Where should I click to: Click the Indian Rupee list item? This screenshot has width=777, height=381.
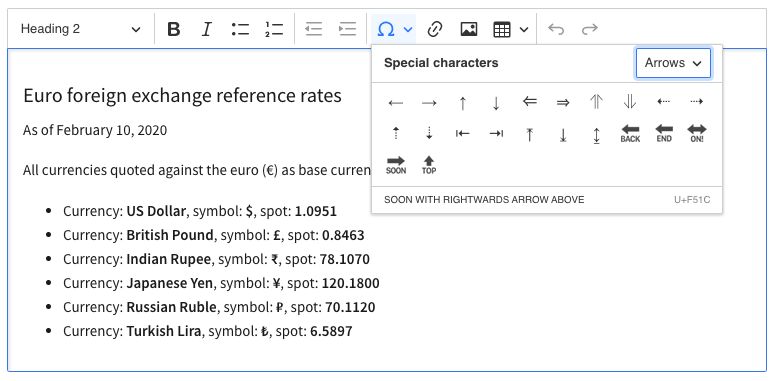coord(216,259)
